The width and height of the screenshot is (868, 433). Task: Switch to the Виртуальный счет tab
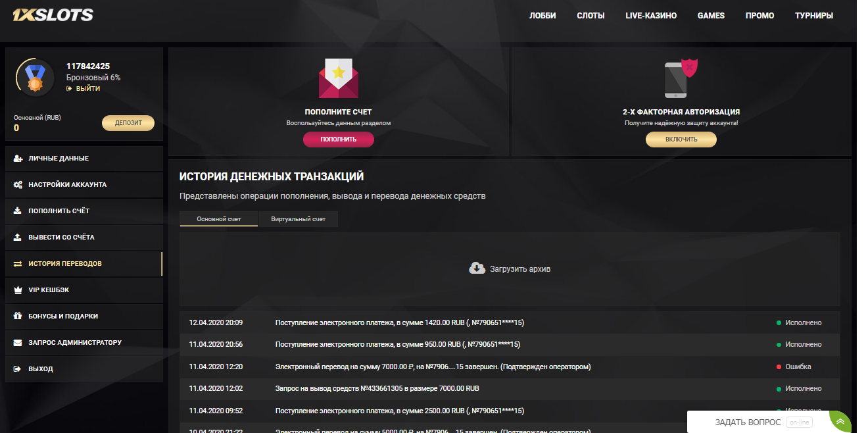click(299, 218)
